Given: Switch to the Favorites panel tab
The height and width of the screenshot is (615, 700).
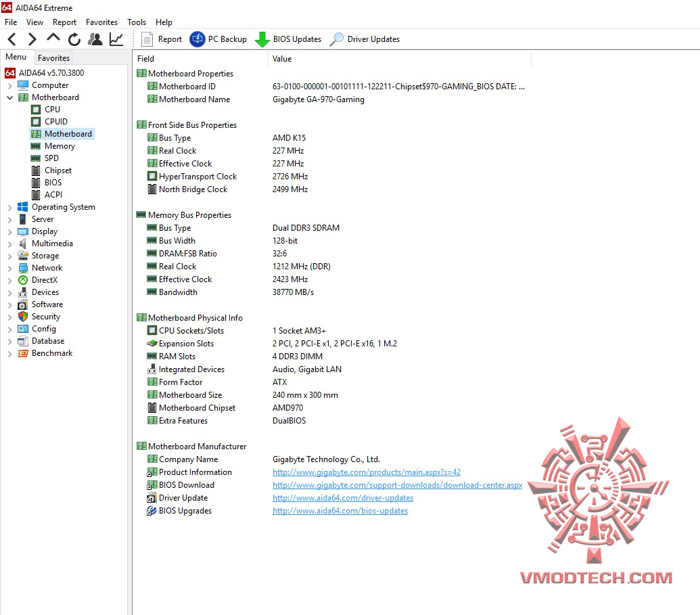Looking at the screenshot, I should [53, 58].
